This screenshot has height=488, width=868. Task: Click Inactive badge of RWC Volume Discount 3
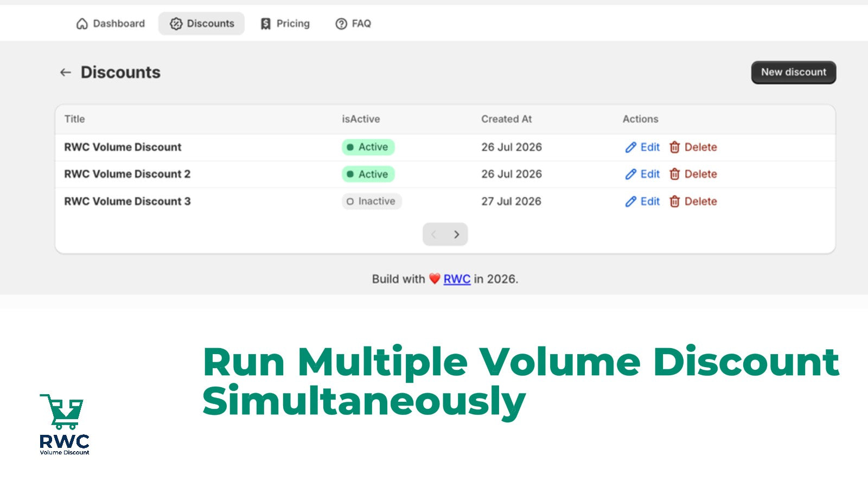coord(372,201)
